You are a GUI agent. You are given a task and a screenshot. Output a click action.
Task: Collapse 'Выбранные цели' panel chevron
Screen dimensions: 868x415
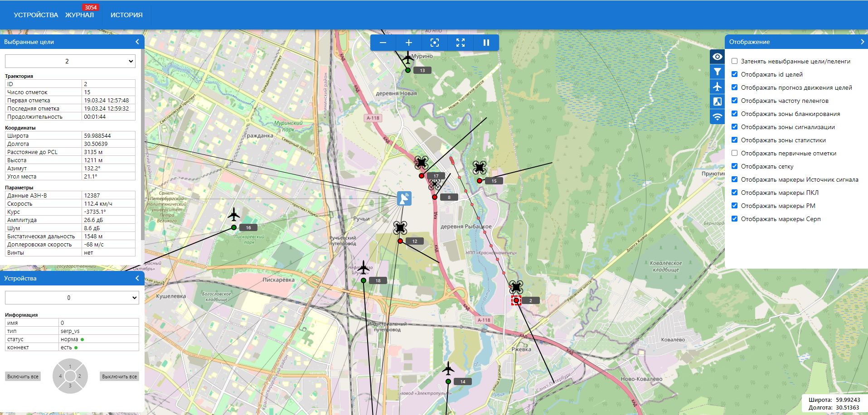pyautogui.click(x=137, y=42)
